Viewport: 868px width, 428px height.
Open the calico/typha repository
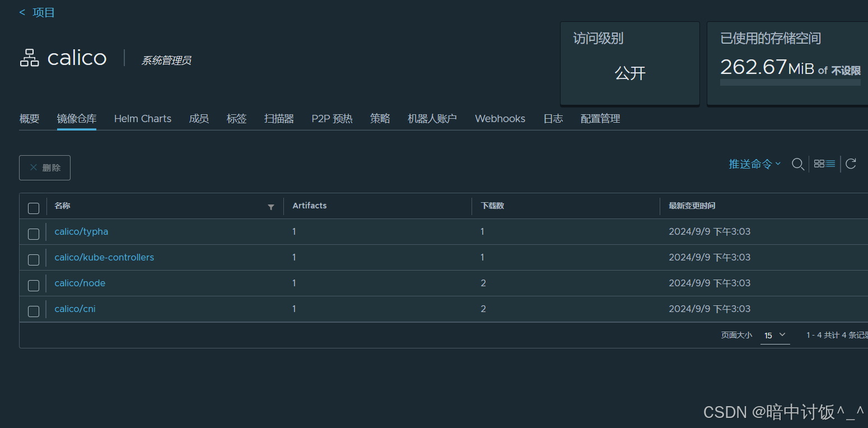(81, 231)
